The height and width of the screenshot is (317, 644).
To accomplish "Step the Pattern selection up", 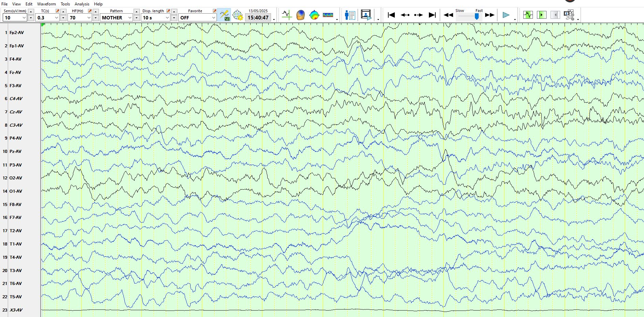I will click(x=136, y=12).
